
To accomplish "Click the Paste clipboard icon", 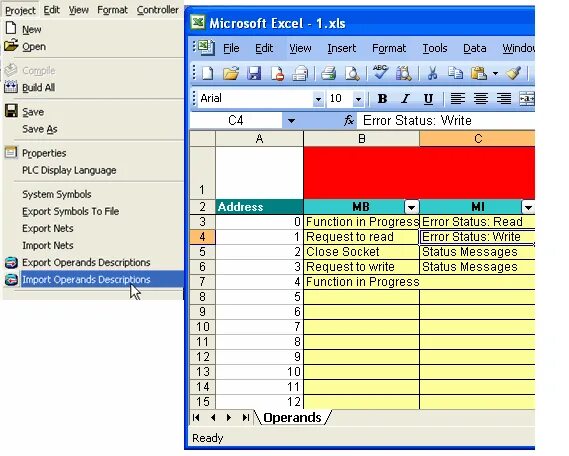I will point(479,73).
